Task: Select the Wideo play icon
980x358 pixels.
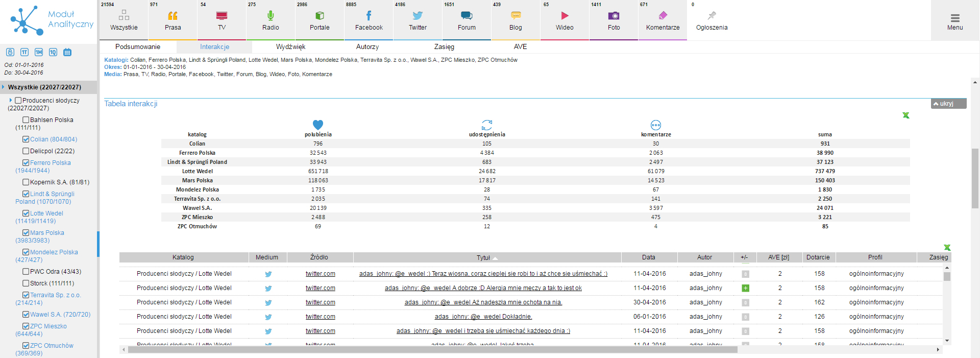Action: pos(565,16)
